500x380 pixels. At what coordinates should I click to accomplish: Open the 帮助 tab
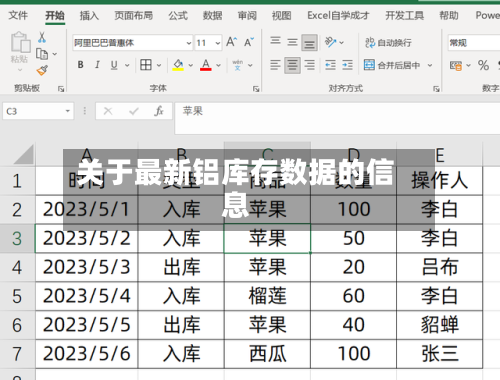tap(449, 15)
